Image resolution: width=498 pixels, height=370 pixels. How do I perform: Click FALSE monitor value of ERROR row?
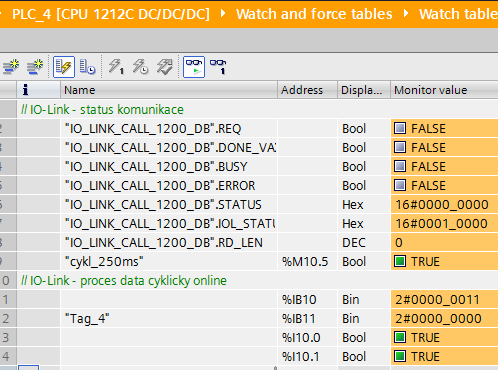444,185
